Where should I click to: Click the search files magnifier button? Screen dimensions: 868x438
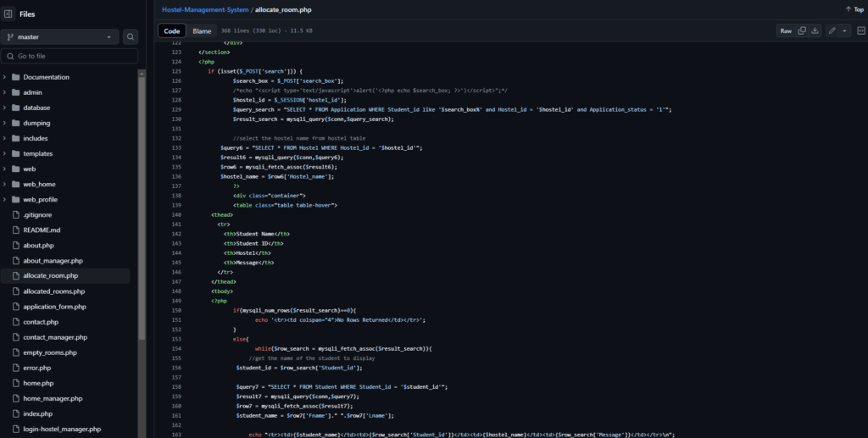pos(130,37)
